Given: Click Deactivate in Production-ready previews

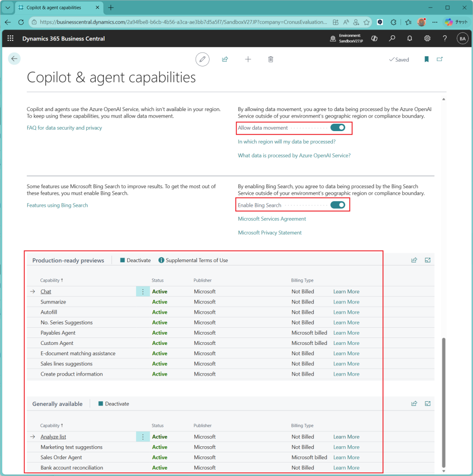Looking at the screenshot, I should [135, 260].
